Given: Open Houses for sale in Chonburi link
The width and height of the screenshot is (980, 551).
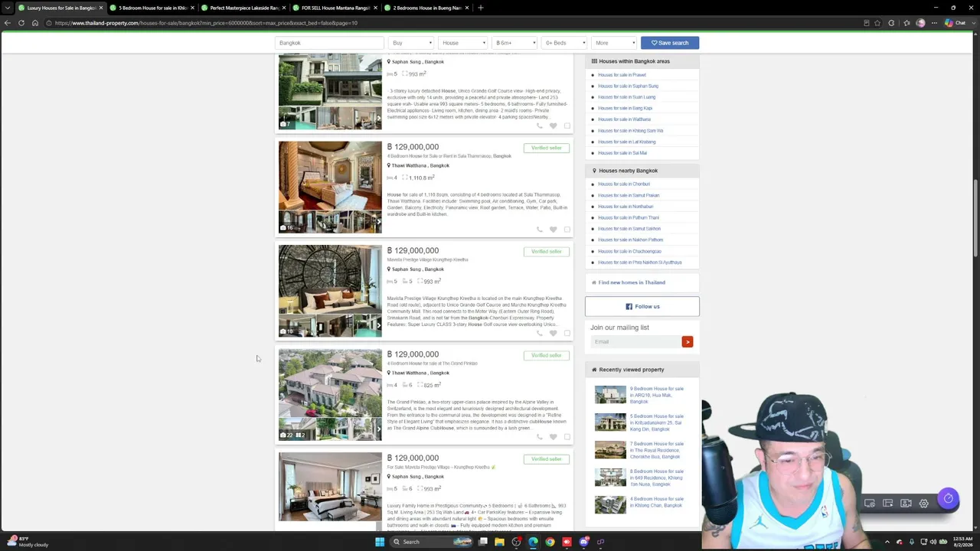Looking at the screenshot, I should (624, 184).
